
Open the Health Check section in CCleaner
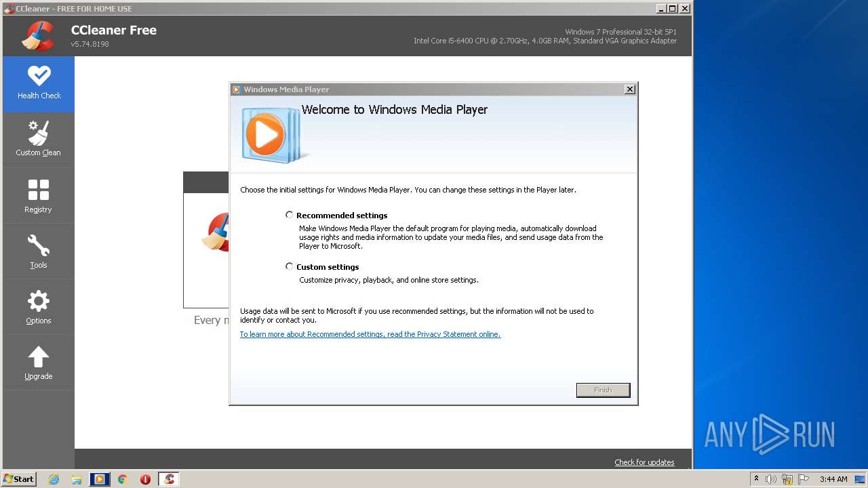(39, 84)
